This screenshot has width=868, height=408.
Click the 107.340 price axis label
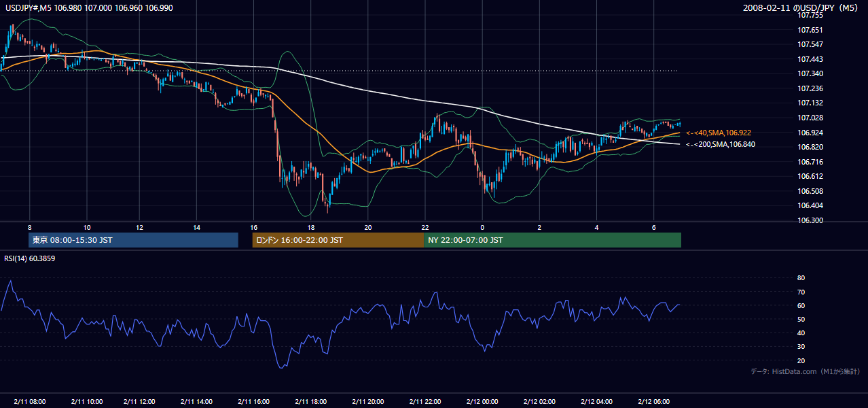point(810,73)
